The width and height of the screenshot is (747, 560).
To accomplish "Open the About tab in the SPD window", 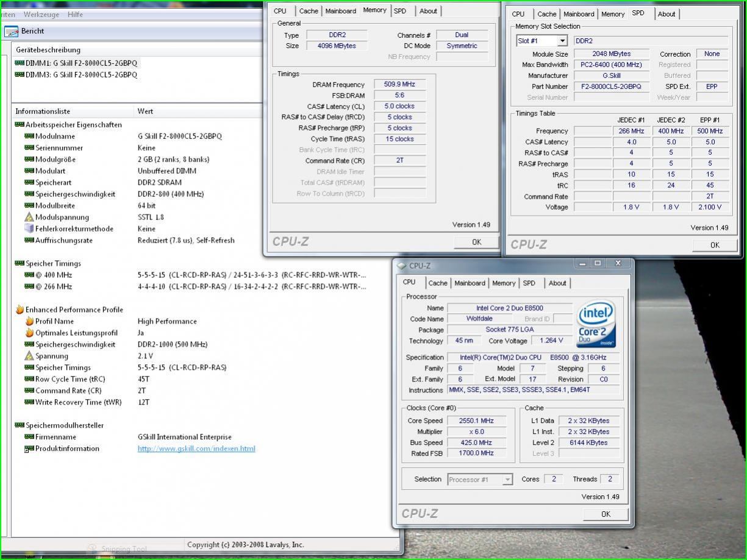I will 667,14.
